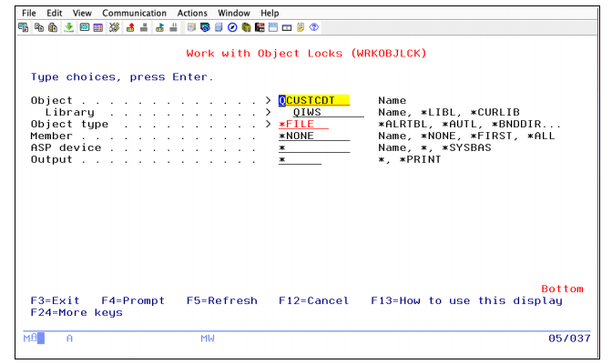Click the red record macro icon
The width and height of the screenshot is (612, 364).
tap(130, 27)
